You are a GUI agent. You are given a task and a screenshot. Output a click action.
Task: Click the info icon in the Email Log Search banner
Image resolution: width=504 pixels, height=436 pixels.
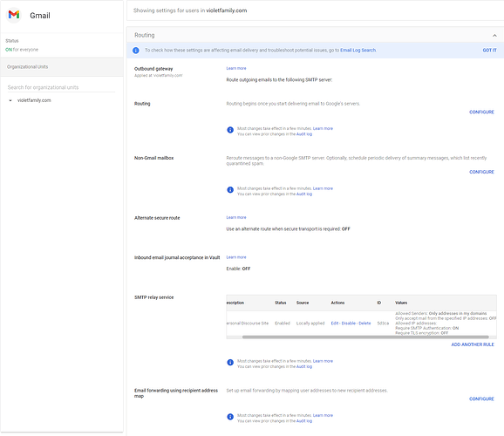tap(136, 51)
